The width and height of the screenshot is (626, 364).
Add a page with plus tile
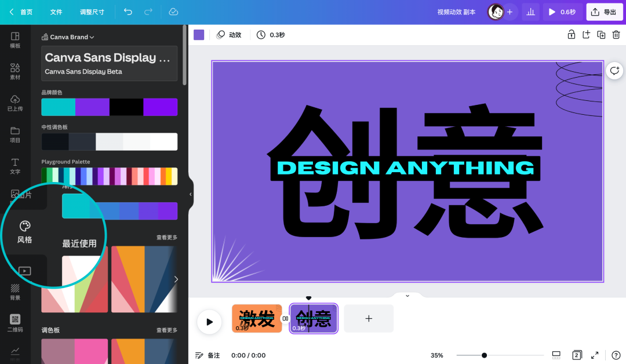(369, 319)
